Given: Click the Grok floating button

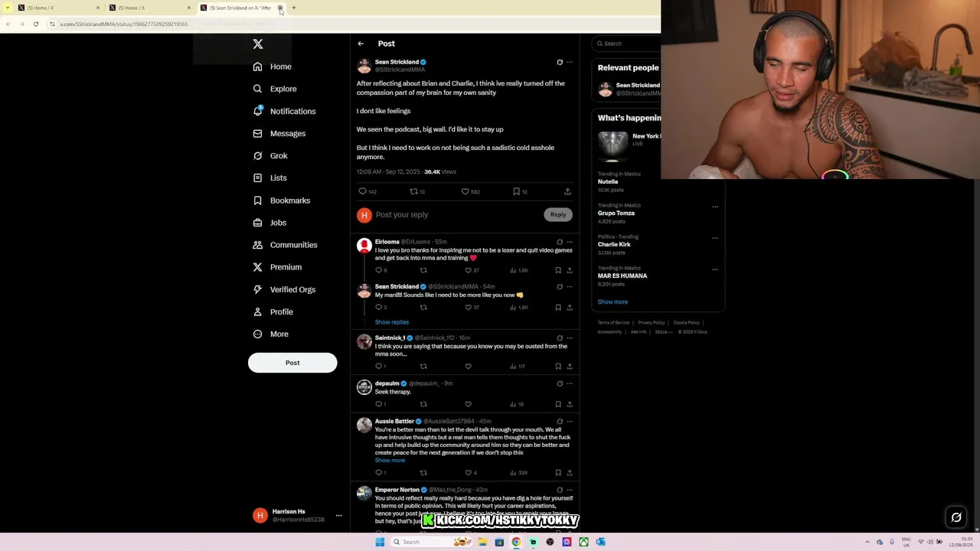Looking at the screenshot, I should [956, 517].
